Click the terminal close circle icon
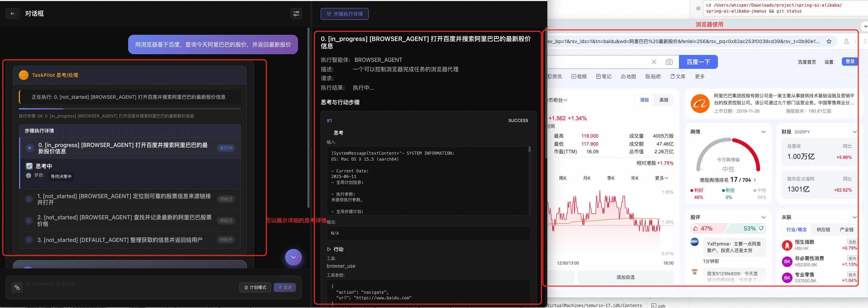The image size is (868, 308). pos(698,8)
